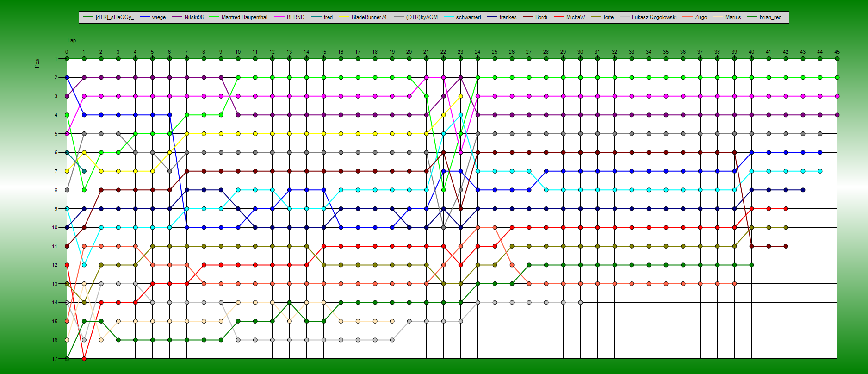Click BERND marker at lap 45 position 3

click(837, 96)
